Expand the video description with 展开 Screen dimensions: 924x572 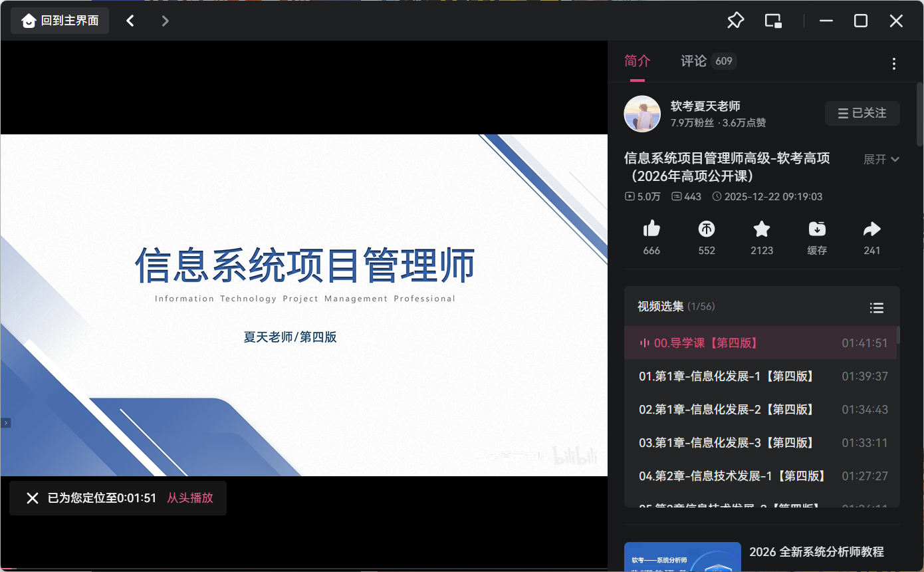(881, 160)
